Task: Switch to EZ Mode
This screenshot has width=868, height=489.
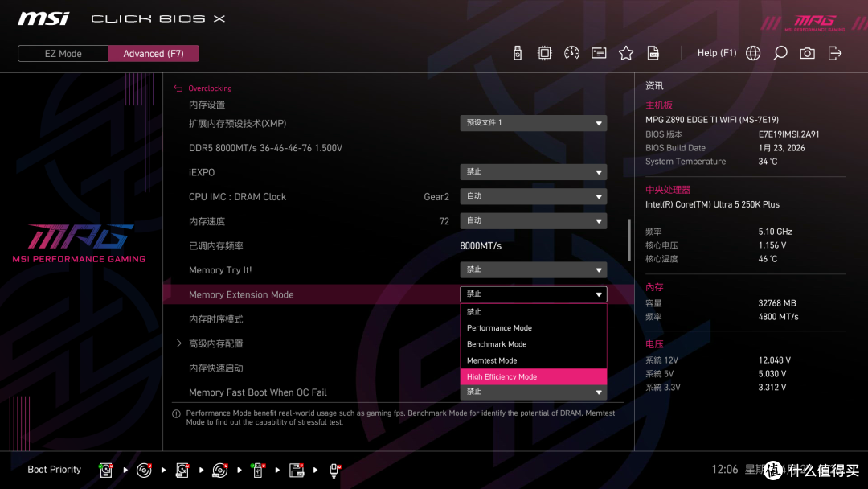Action: pyautogui.click(x=63, y=54)
